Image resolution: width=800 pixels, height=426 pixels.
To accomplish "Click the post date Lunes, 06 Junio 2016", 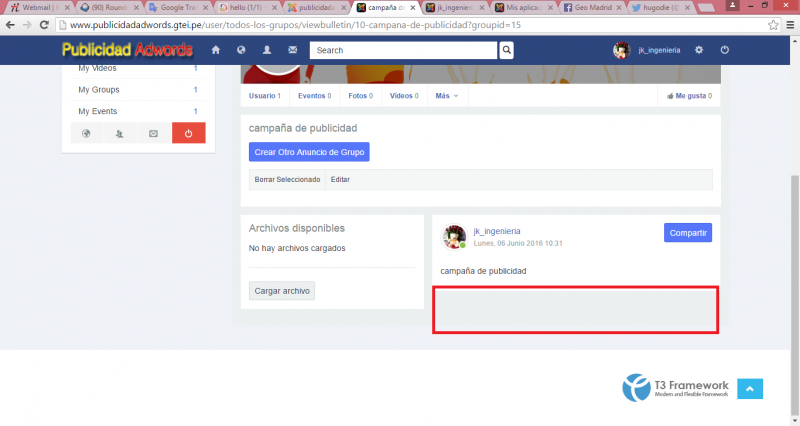I will tap(518, 243).
